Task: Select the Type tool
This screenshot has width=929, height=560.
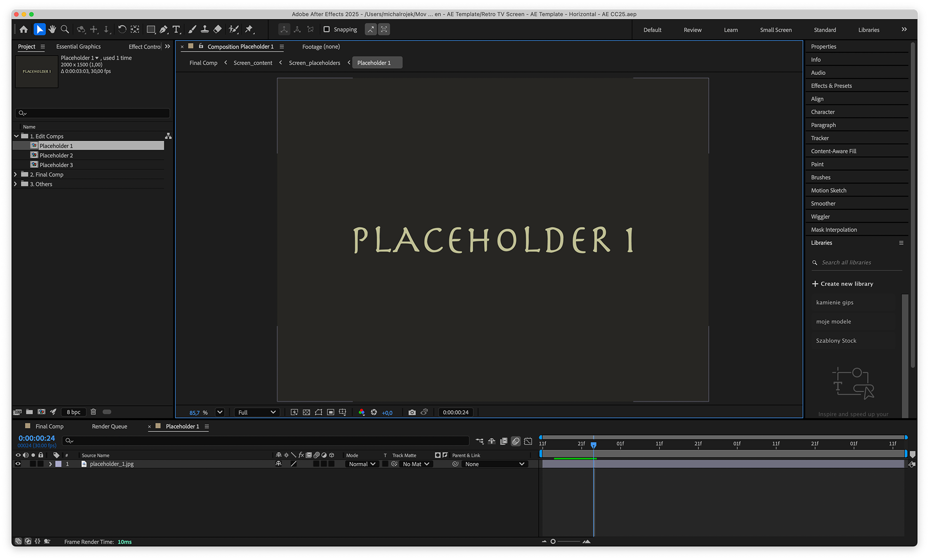Action: coord(177,29)
